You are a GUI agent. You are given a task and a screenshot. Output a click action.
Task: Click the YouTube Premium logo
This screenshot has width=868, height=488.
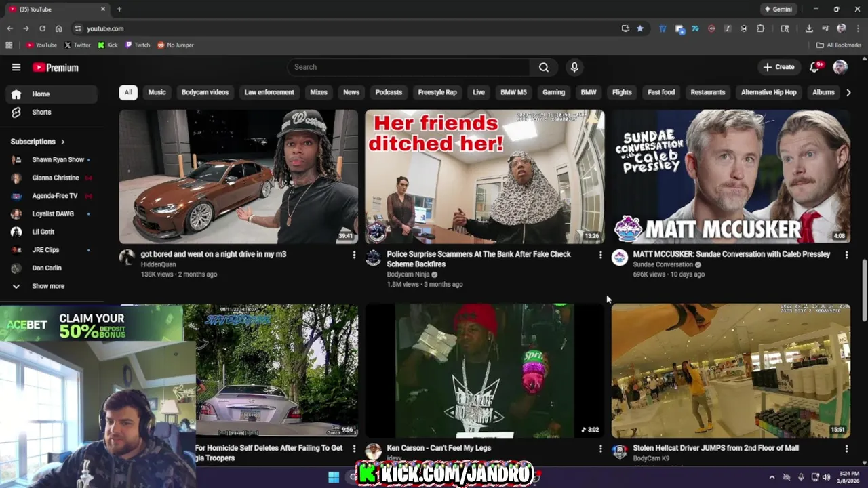56,68
